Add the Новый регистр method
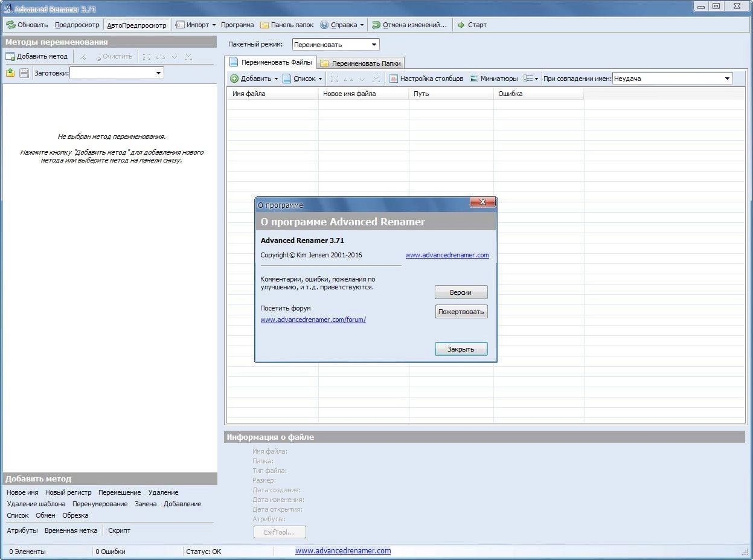The width and height of the screenshot is (753, 560). click(x=68, y=492)
